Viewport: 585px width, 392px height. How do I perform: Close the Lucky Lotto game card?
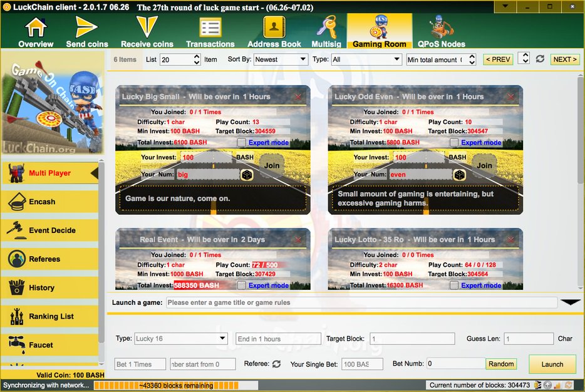click(x=510, y=240)
